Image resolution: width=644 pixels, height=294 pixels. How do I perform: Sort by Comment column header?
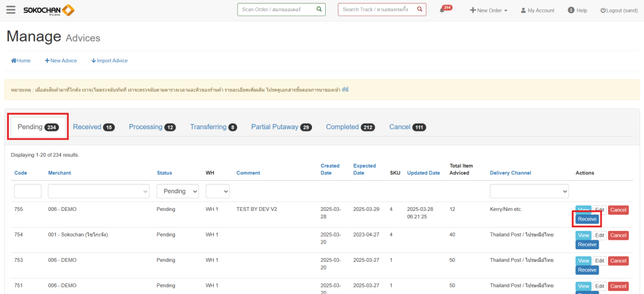pos(248,172)
